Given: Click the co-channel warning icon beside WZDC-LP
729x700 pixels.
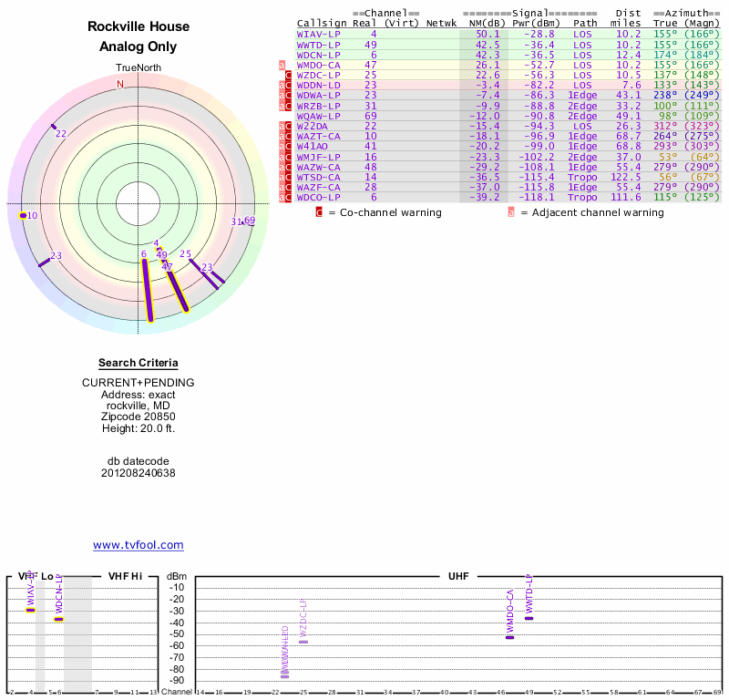Looking at the screenshot, I should pos(288,76).
